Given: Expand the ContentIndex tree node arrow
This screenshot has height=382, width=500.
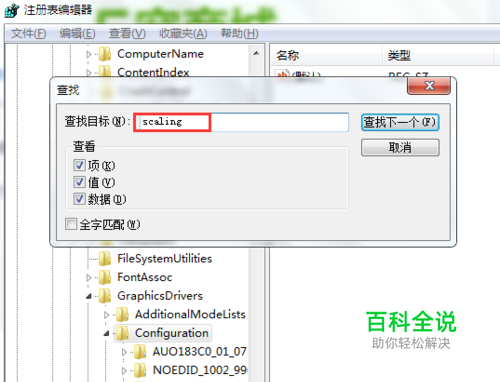Looking at the screenshot, I should tap(89, 72).
